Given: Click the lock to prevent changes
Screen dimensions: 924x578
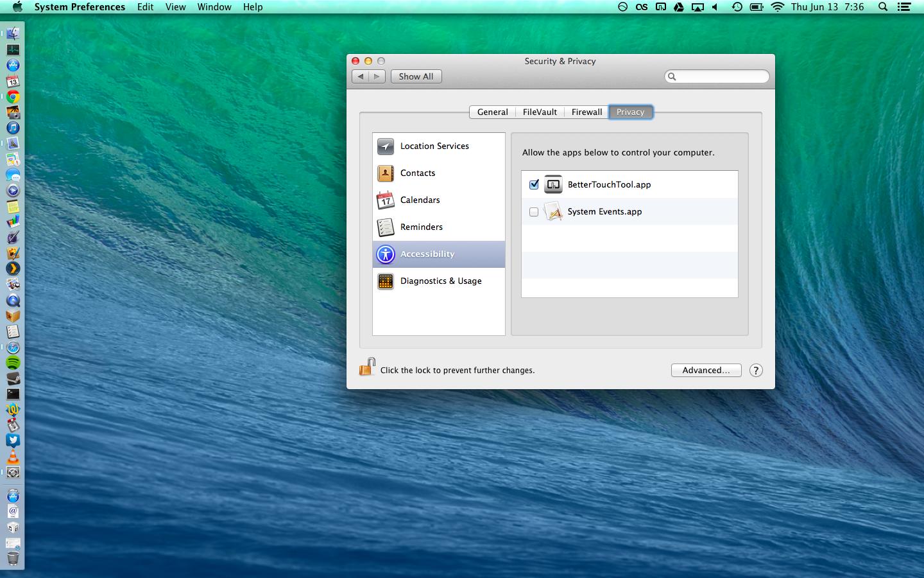Looking at the screenshot, I should point(367,367).
